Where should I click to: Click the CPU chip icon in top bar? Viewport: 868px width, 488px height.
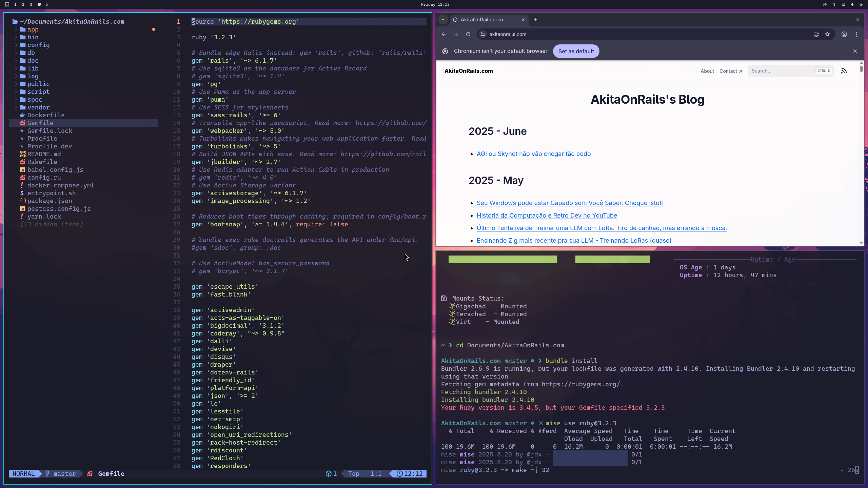click(x=861, y=4)
